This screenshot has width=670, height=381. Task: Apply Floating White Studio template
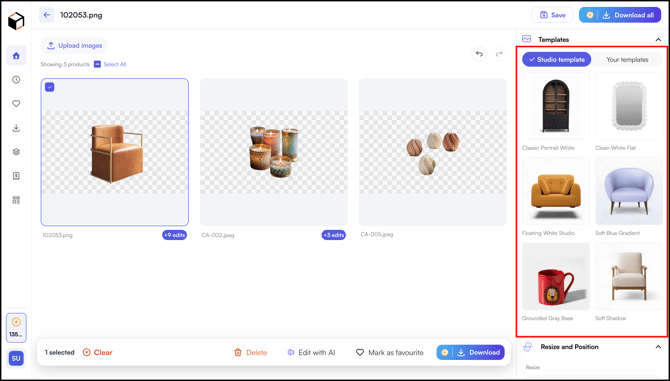555,191
